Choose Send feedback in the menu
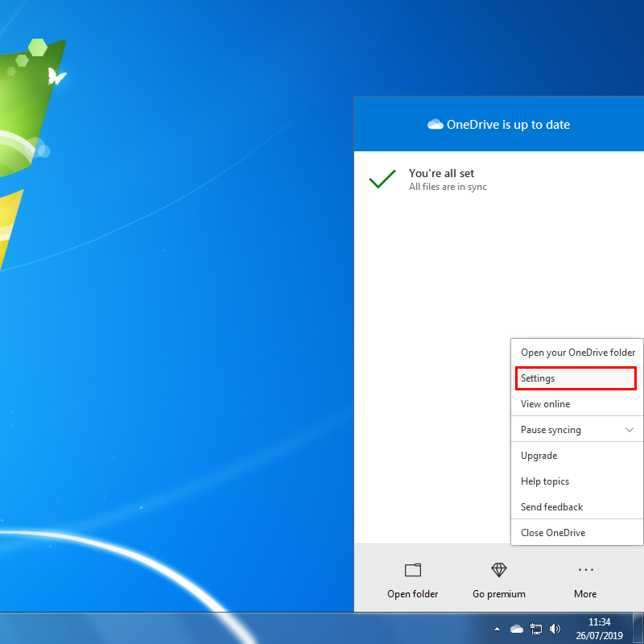The image size is (644, 644). pyautogui.click(x=577, y=507)
